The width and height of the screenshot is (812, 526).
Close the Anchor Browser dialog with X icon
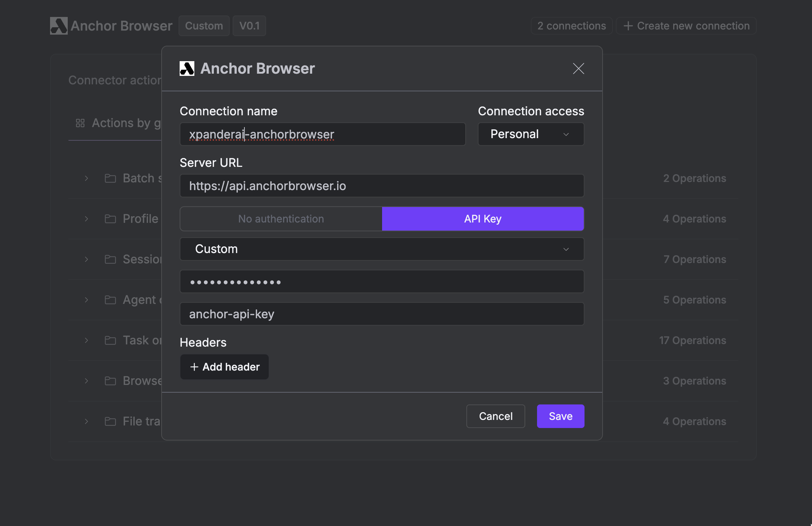578,69
